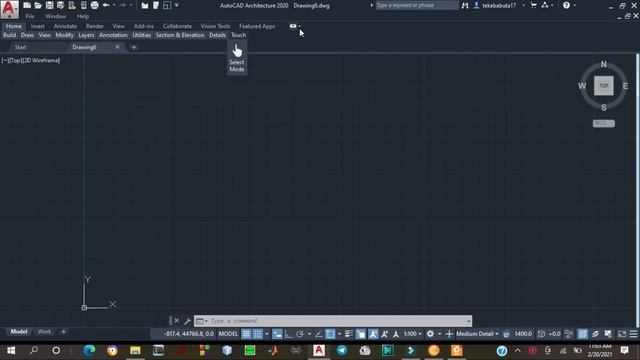Open the Build ribbon panel
This screenshot has height=360, width=640.
(9, 35)
